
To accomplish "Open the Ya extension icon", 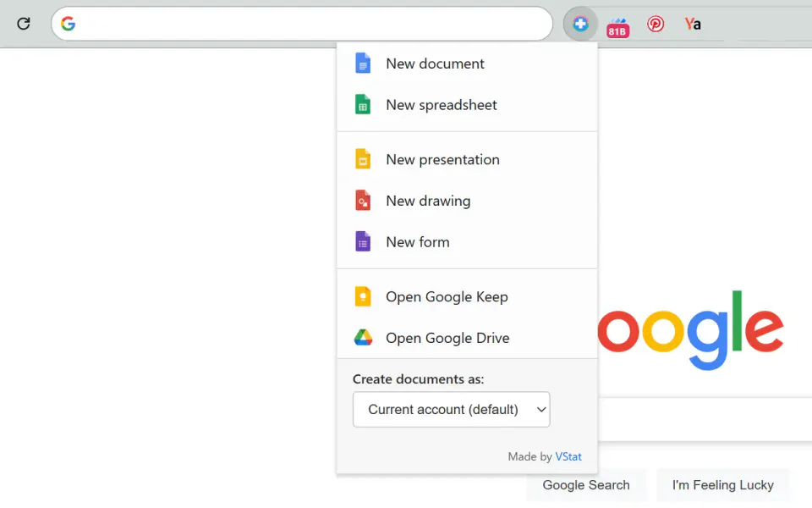I will click(x=693, y=24).
